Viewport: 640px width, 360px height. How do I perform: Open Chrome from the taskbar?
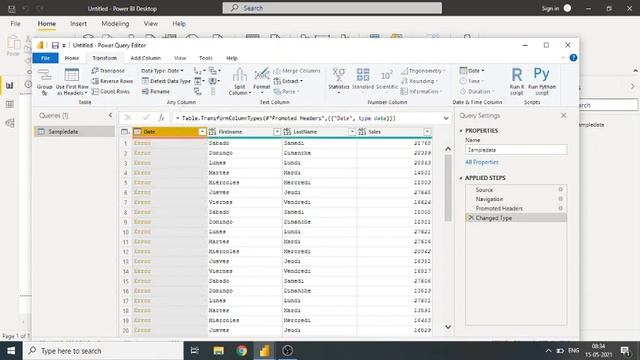click(x=242, y=351)
